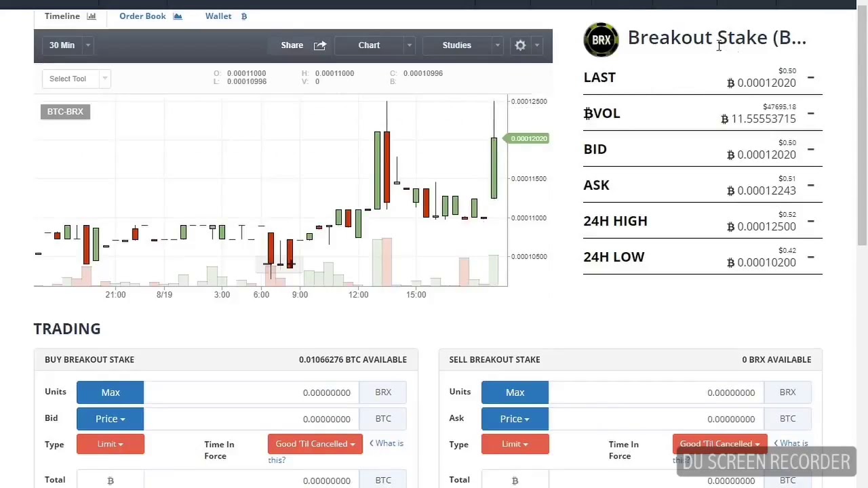This screenshot has width=868, height=488.
Task: Click the share arrow icon
Action: pos(320,45)
